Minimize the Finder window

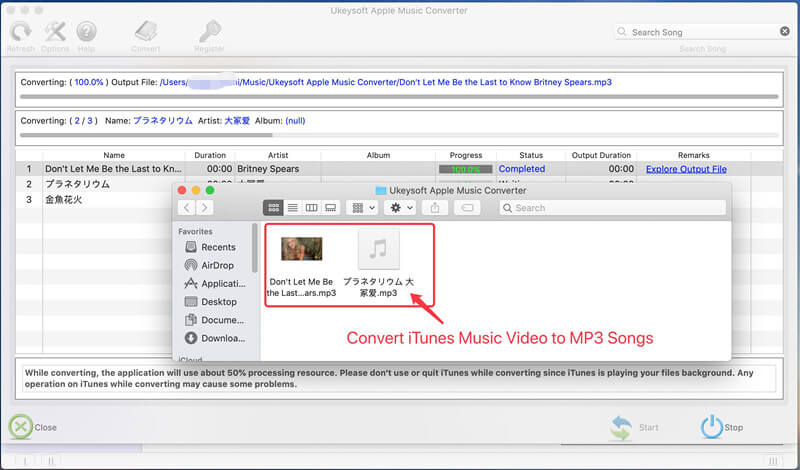coord(196,190)
